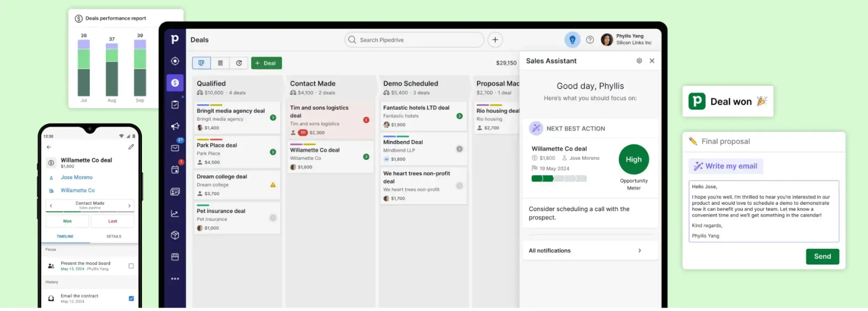
Task: Switch to the Timeline tab on phone
Action: (x=65, y=236)
